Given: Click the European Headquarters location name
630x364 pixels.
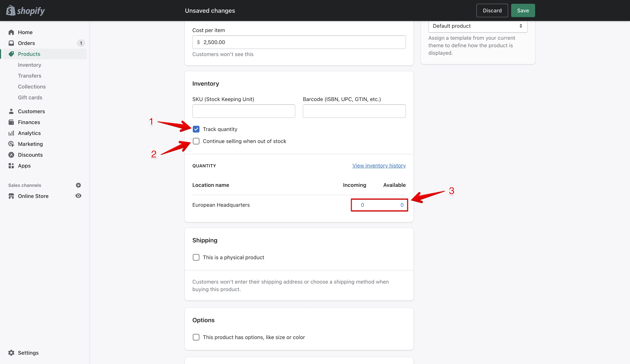Looking at the screenshot, I should click(x=221, y=205).
